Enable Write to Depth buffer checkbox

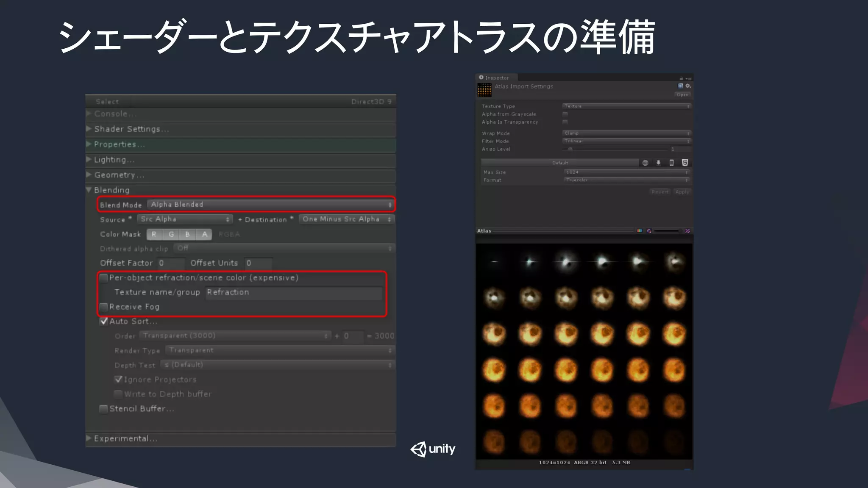coord(119,394)
